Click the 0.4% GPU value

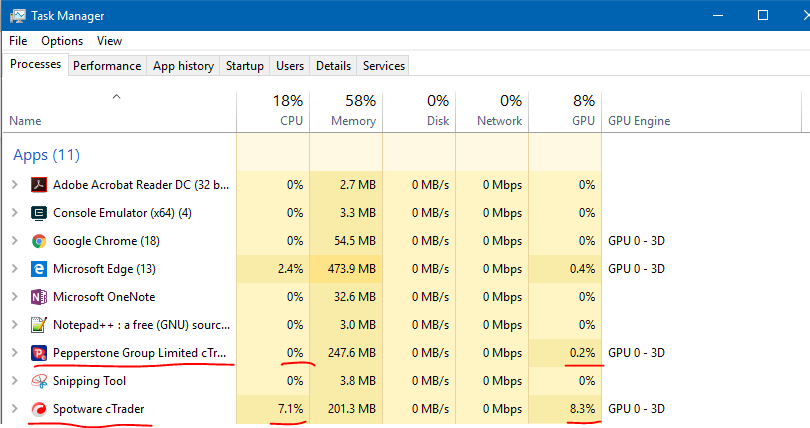click(x=582, y=268)
